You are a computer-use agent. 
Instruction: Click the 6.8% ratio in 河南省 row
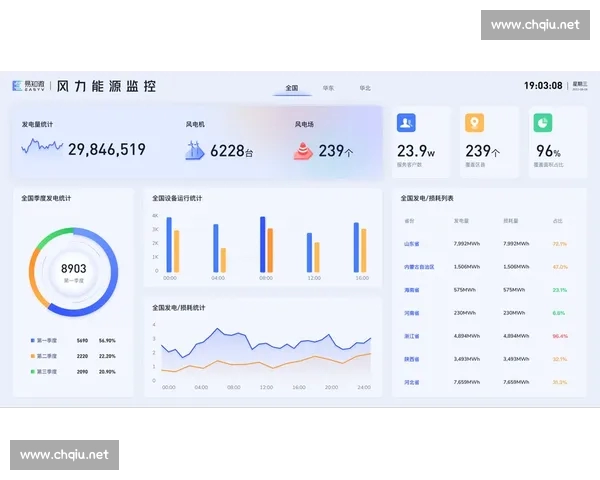[559, 313]
